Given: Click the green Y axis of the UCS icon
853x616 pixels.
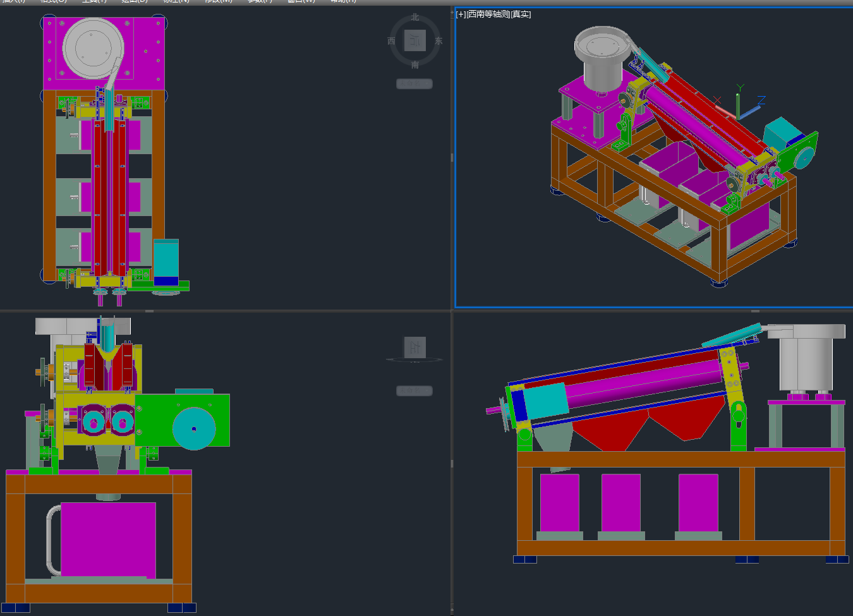Looking at the screenshot, I should 738,101.
